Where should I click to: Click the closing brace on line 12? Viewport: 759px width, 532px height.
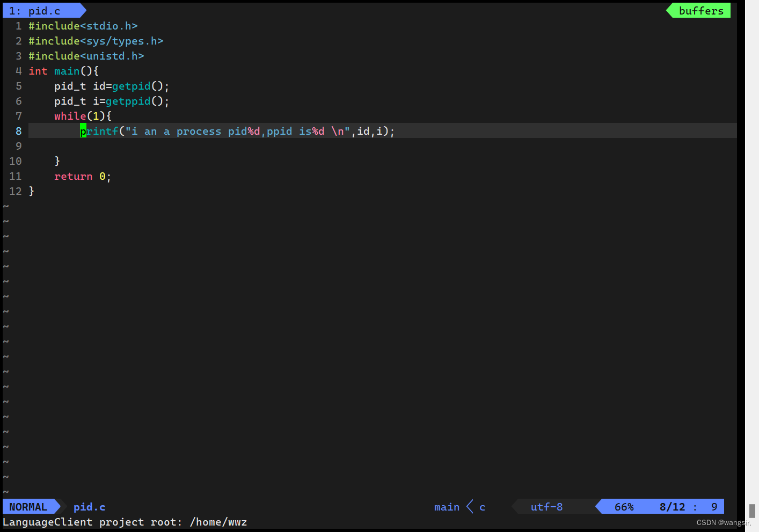tap(32, 191)
